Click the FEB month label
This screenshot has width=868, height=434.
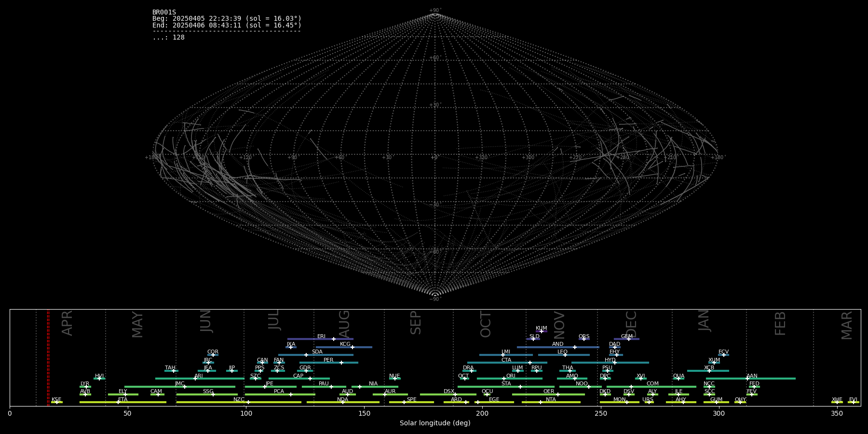pos(780,324)
